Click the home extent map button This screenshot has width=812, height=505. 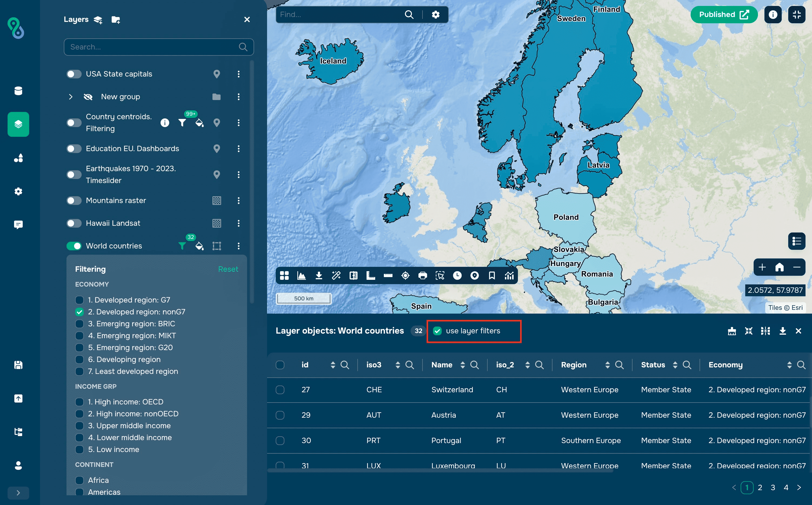point(779,267)
